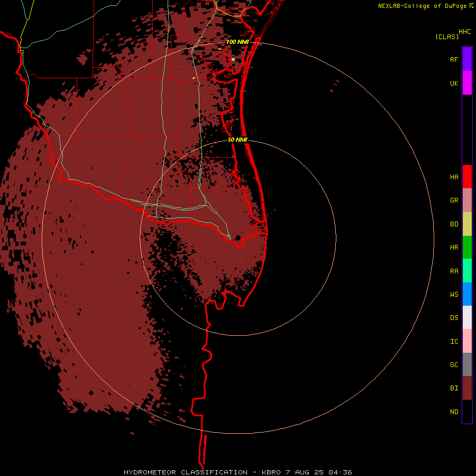Select the BD yellow legend swatch
The width and height of the screenshot is (476, 476).
coord(467,224)
